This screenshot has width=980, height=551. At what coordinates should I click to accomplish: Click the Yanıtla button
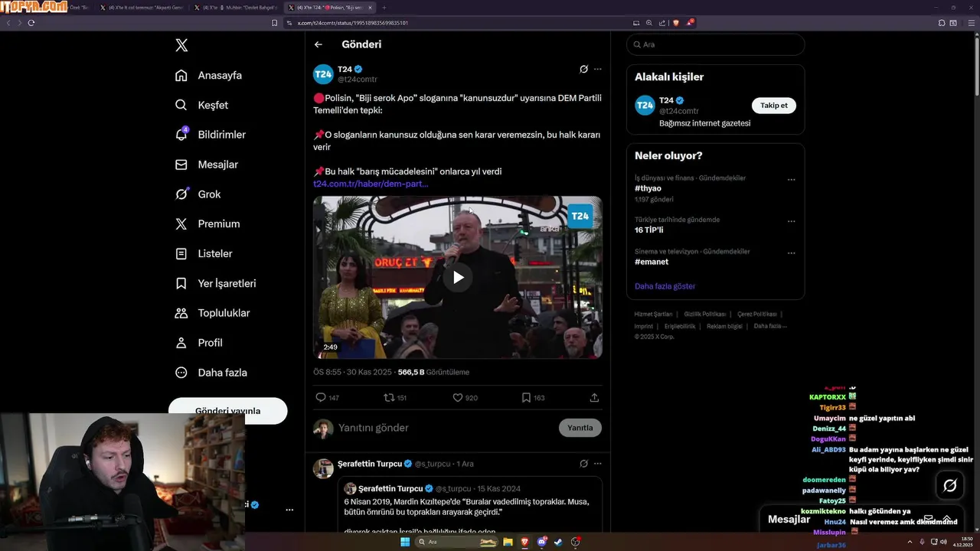click(x=580, y=428)
